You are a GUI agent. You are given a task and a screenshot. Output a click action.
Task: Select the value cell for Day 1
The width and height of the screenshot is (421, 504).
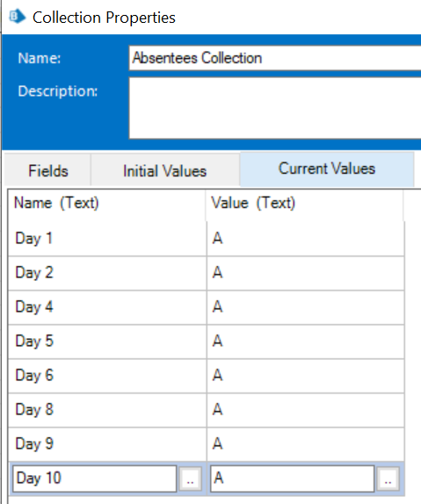306,239
